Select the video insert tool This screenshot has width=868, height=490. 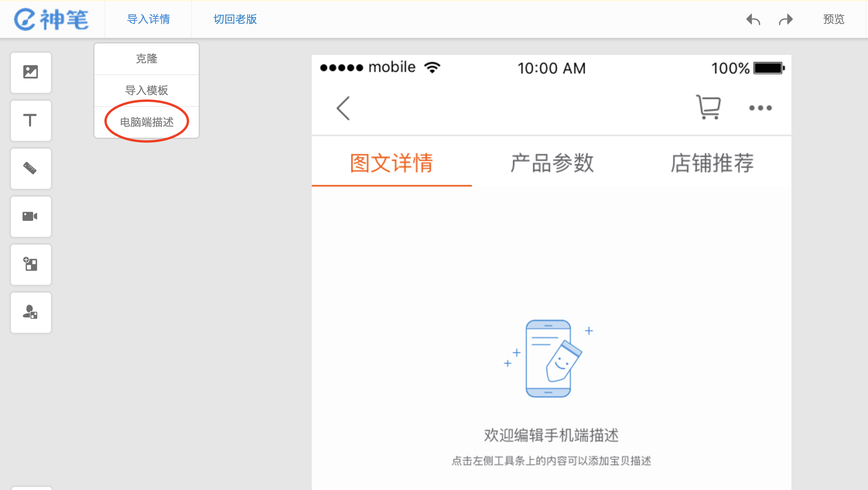[31, 216]
